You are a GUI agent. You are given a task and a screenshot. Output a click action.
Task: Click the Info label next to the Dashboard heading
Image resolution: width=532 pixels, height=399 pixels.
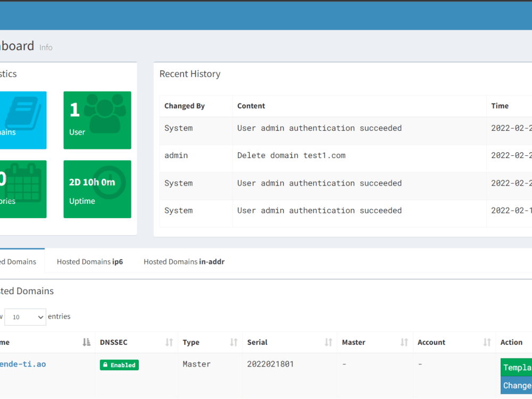coord(46,47)
